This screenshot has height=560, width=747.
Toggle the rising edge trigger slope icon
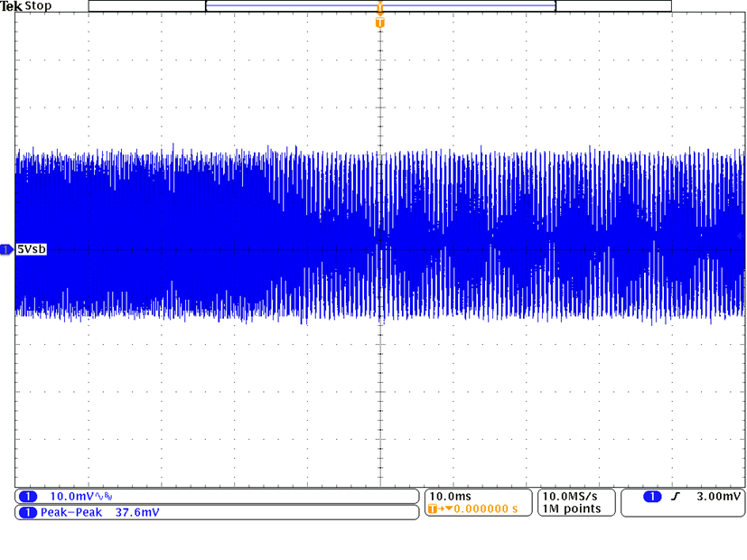(676, 497)
